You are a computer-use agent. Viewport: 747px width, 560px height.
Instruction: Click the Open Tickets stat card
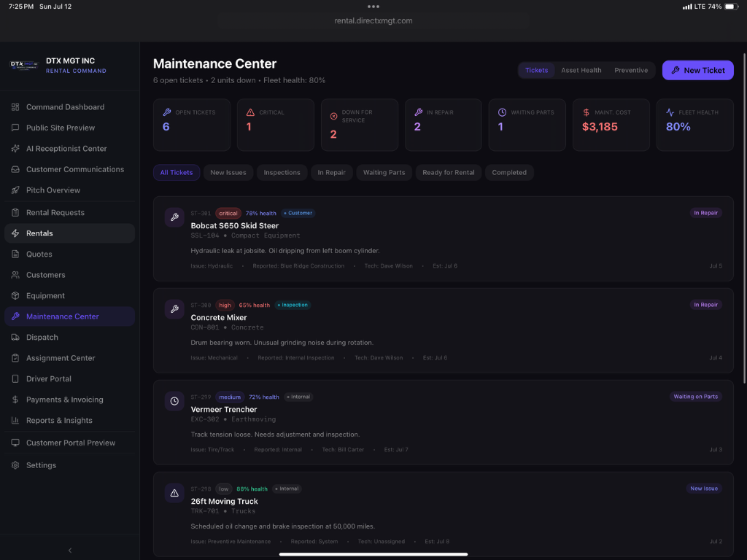[x=192, y=125]
